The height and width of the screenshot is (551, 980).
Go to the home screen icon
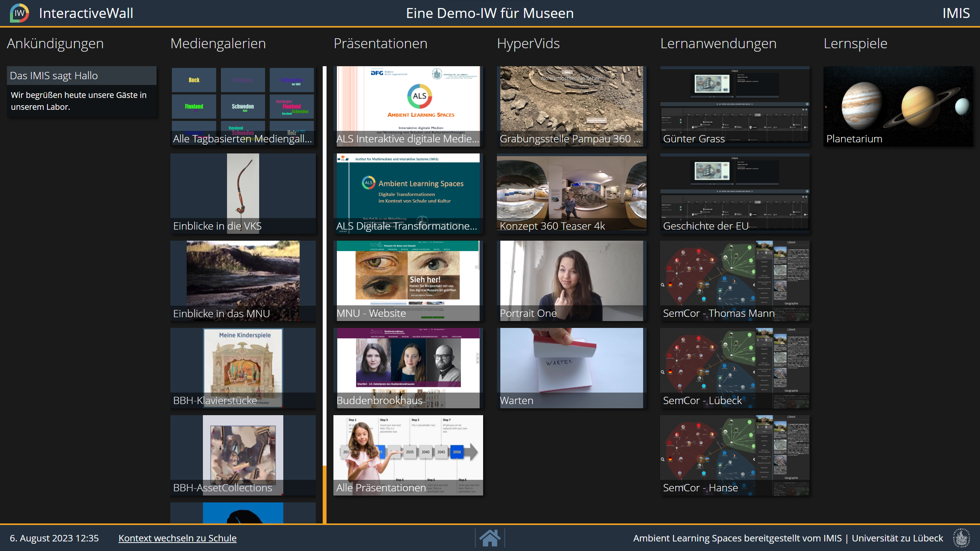pos(490,538)
